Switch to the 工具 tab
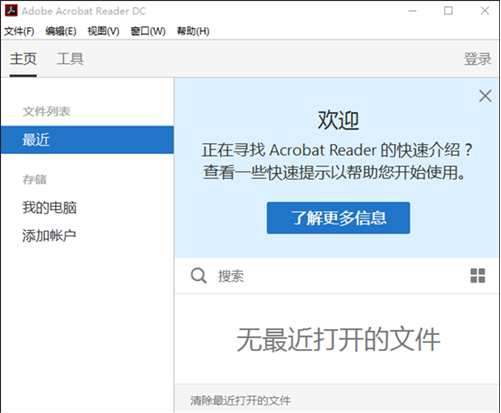 click(70, 59)
